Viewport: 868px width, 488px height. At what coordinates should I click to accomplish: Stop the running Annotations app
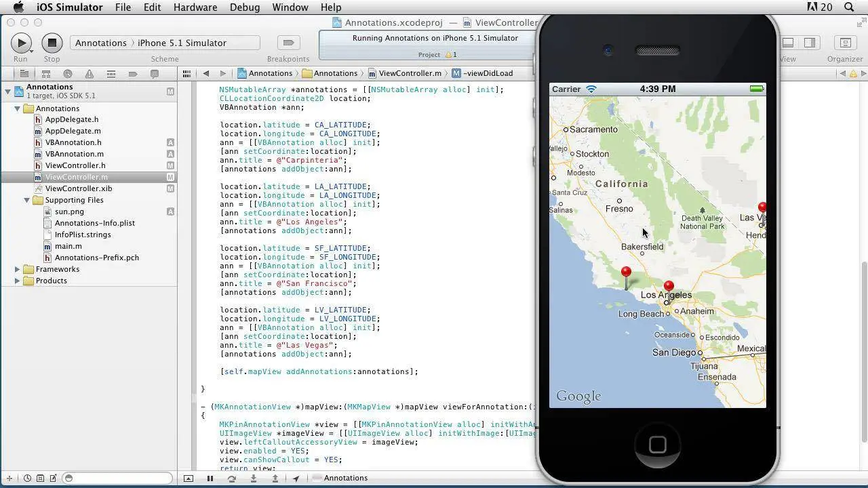point(52,43)
